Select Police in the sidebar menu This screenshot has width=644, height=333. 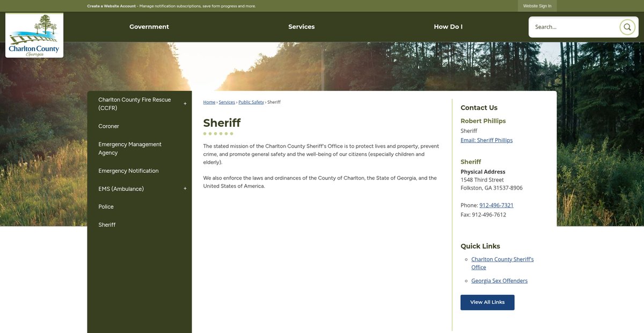coord(106,207)
